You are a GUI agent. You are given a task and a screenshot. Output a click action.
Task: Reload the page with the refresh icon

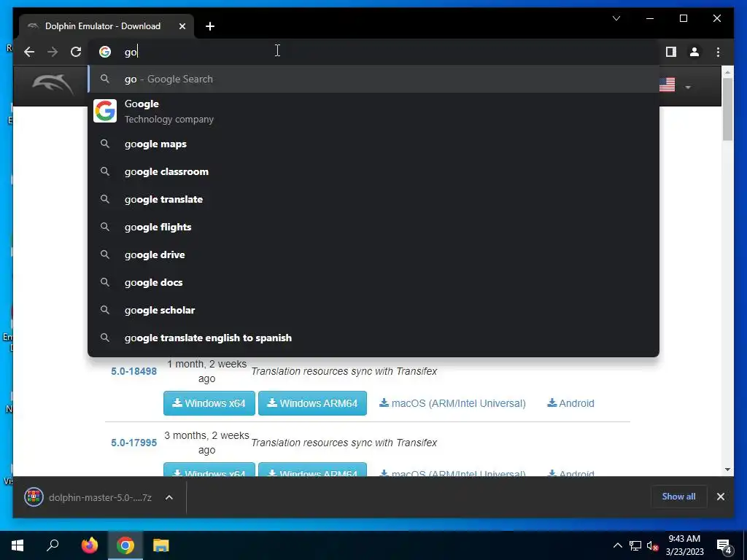click(x=76, y=52)
